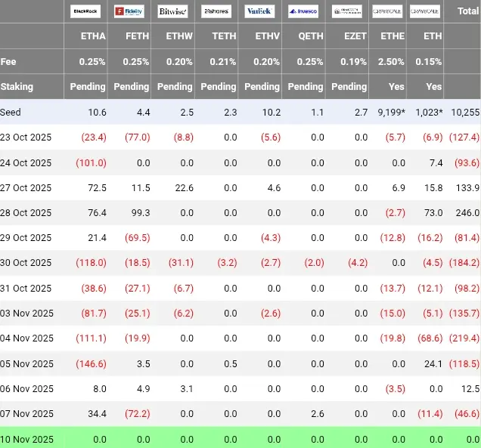This screenshot has width=481, height=448.
Task: Click the 10 Nov 2025 highlighted date
Action: [26, 438]
